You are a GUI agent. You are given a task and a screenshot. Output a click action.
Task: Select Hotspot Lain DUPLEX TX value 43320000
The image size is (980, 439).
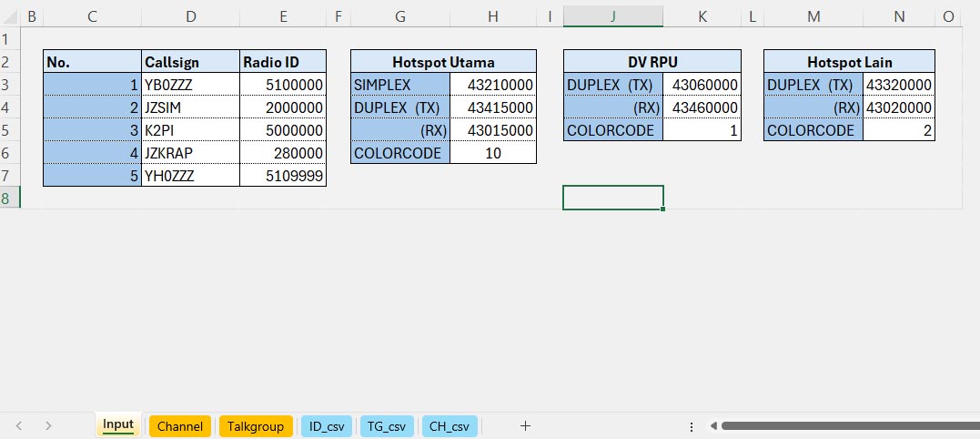(898, 85)
